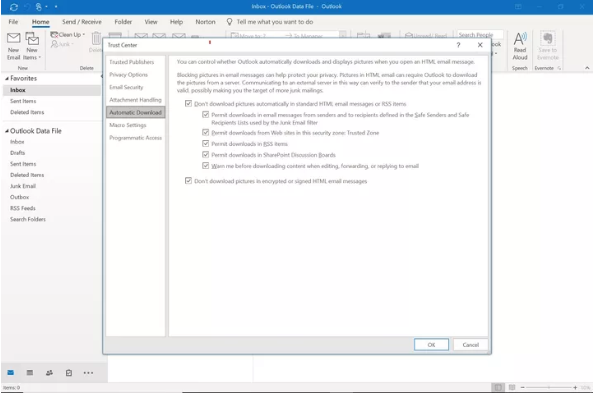Image resolution: width=595 pixels, height=403 pixels.
Task: Open the Junk Email folder
Action: 23,186
